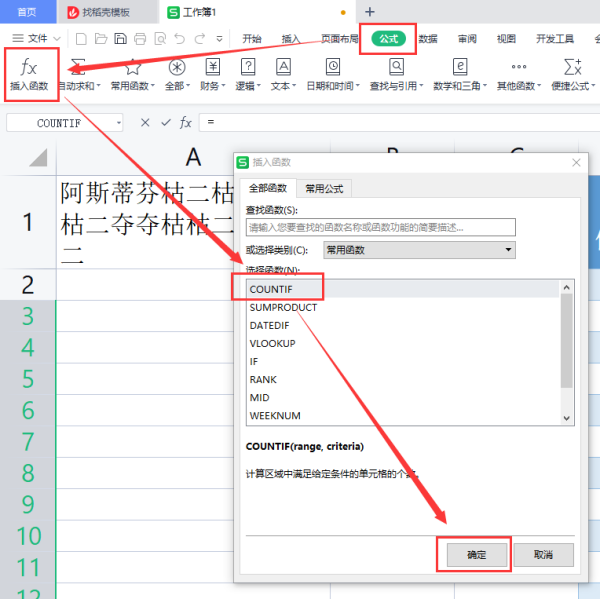The image size is (600, 599).
Task: Open Quick Formulas (便捷公式) icon
Action: (573, 67)
